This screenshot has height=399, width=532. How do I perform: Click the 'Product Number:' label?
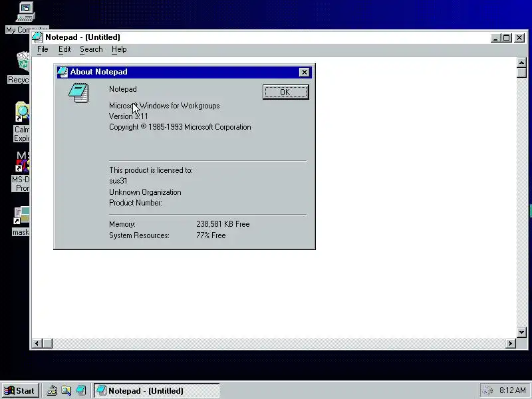136,203
